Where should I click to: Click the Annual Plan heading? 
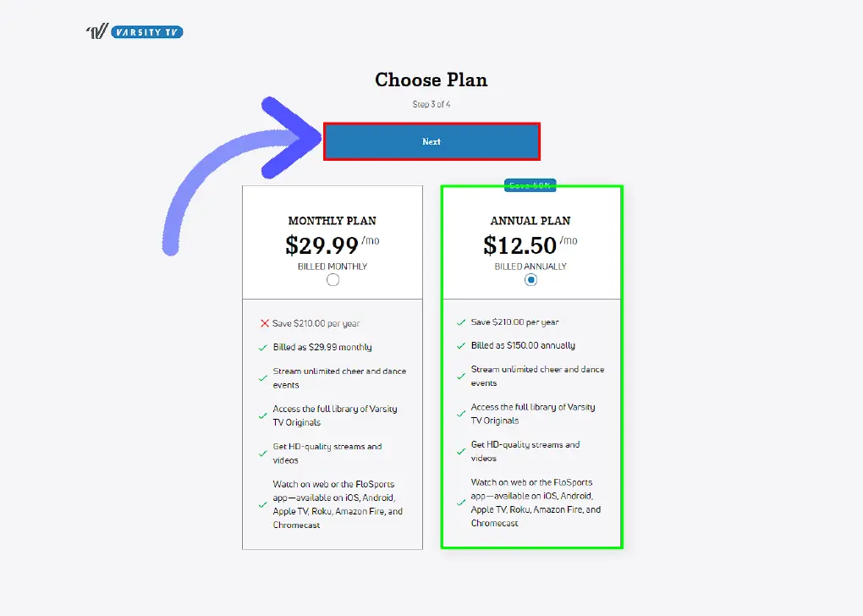tap(530, 221)
